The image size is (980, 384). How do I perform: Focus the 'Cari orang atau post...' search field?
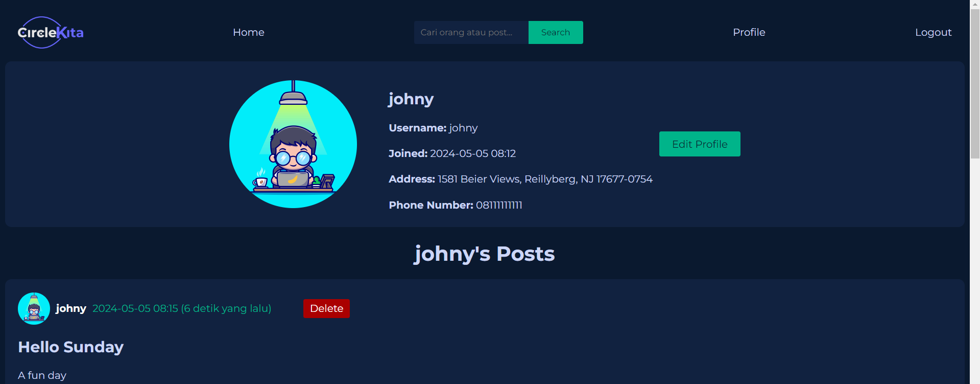[471, 32]
